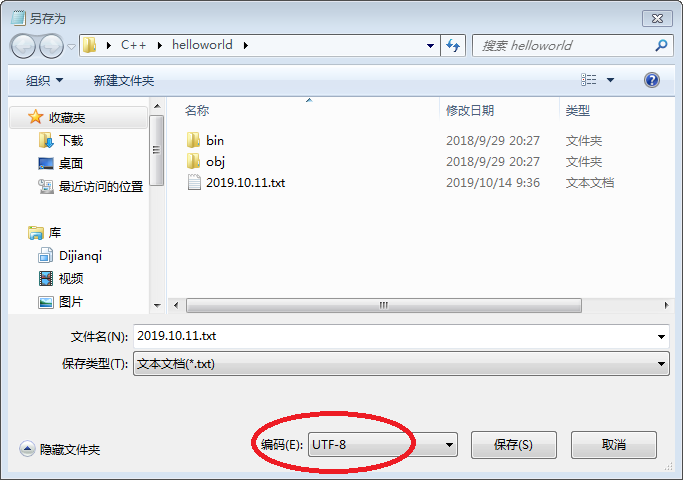Click the Forward navigation arrow button
Image resolution: width=683 pixels, height=480 pixels.
[x=51, y=46]
